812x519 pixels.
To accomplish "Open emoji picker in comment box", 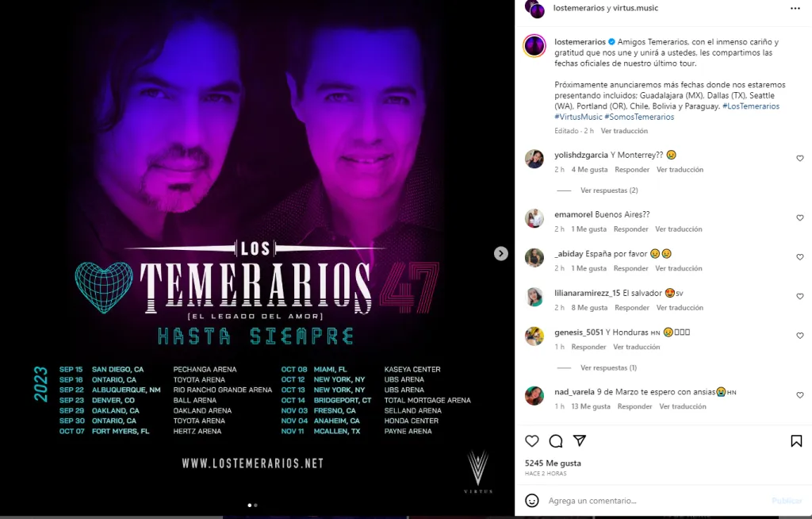I will click(x=532, y=501).
